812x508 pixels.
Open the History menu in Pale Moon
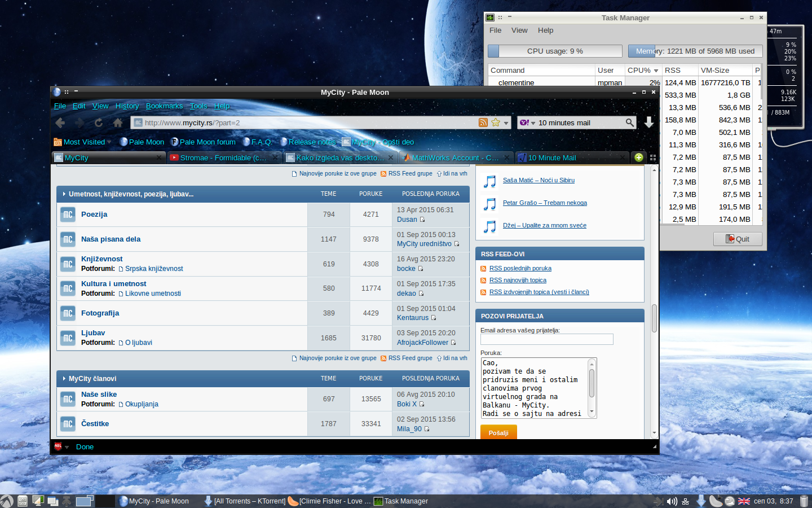(127, 106)
